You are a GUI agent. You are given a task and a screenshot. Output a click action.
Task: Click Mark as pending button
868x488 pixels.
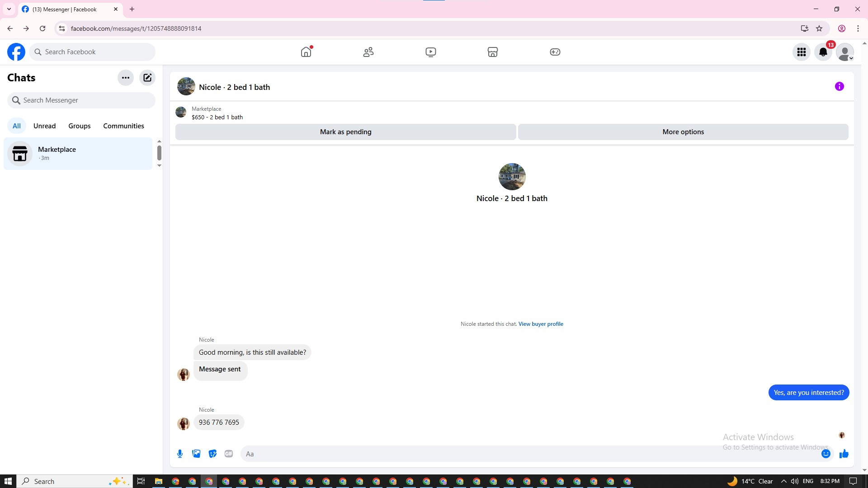coord(345,132)
